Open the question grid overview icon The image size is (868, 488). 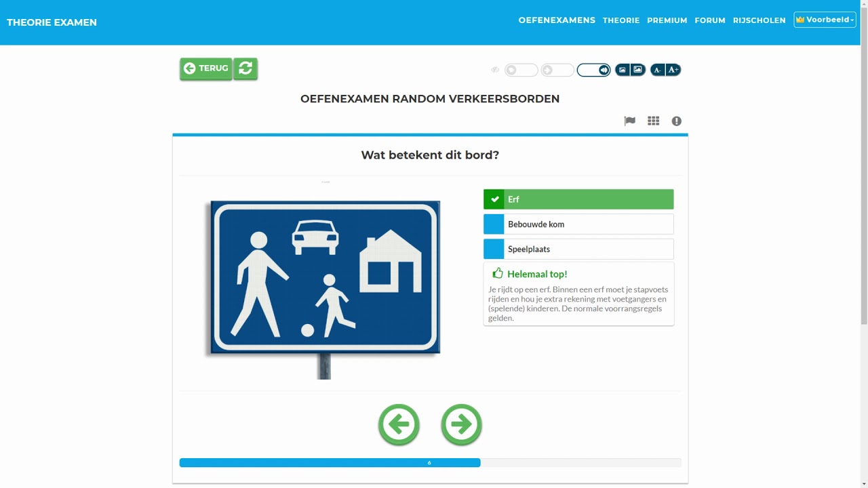654,121
